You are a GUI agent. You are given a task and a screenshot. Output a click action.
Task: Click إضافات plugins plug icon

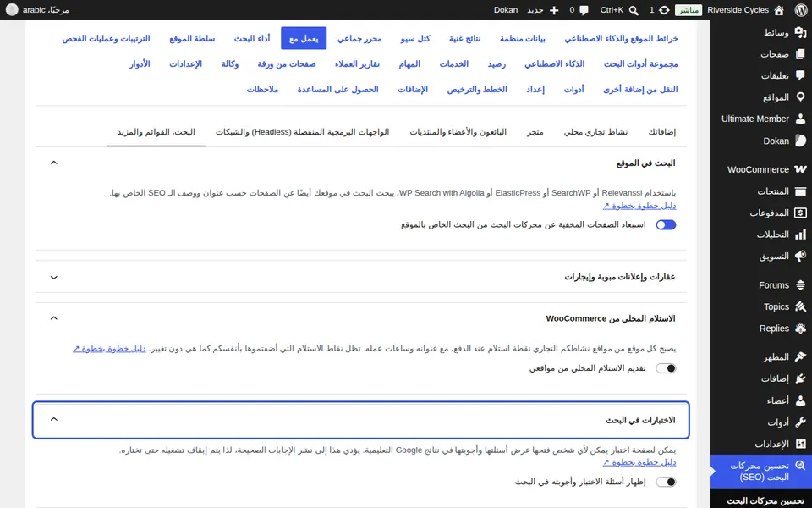point(800,378)
